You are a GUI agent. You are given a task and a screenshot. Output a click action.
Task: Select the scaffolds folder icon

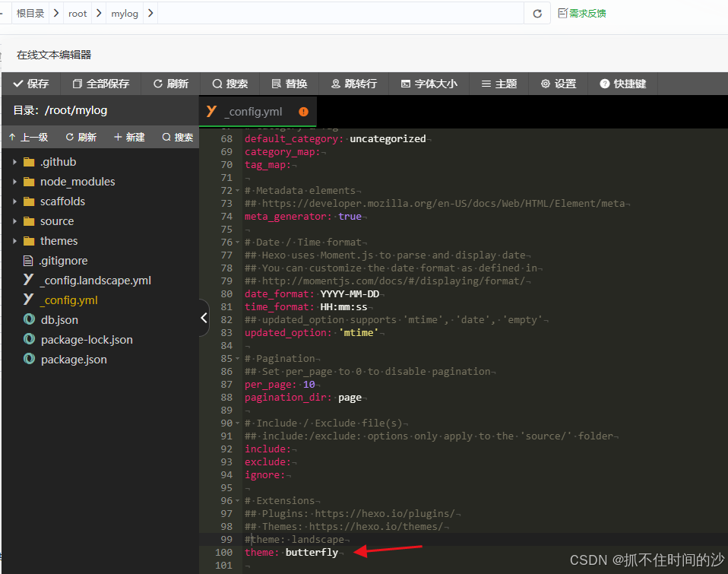(29, 201)
